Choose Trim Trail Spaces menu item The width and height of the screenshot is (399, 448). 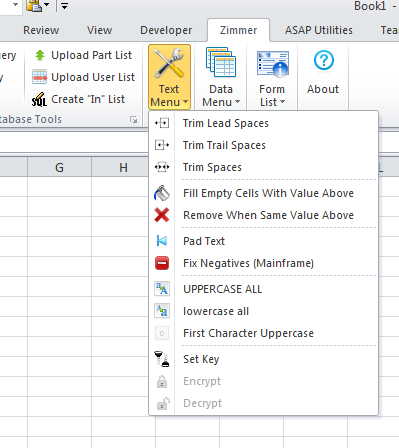tap(263, 145)
